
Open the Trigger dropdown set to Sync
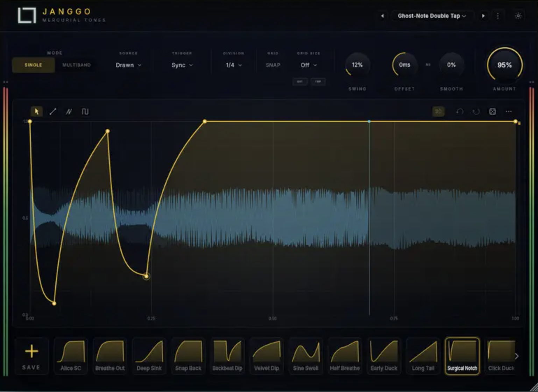tap(182, 65)
